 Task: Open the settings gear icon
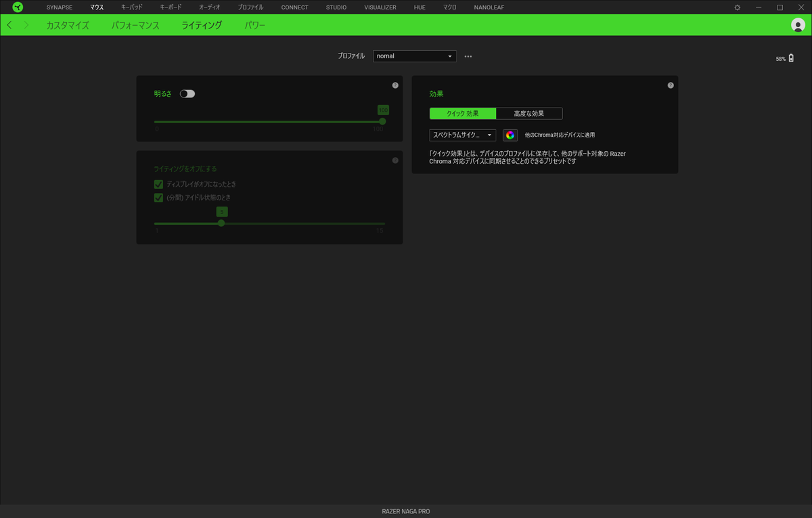738,7
